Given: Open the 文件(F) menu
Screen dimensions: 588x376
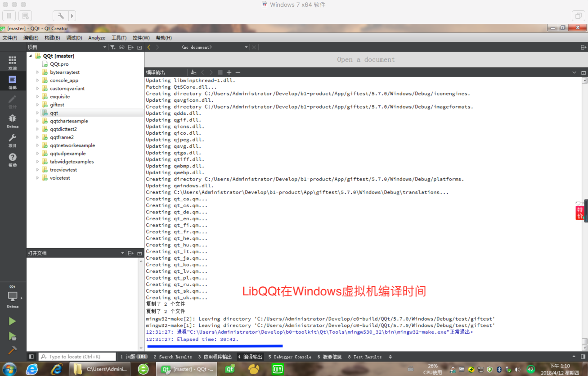Looking at the screenshot, I should [x=10, y=38].
